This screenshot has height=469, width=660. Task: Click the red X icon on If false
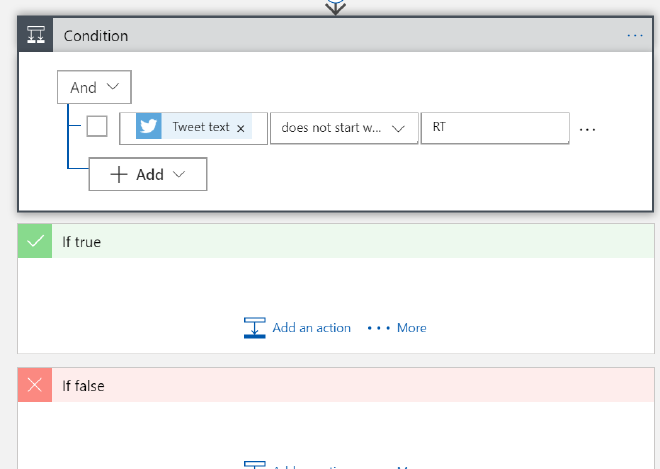[x=35, y=385]
